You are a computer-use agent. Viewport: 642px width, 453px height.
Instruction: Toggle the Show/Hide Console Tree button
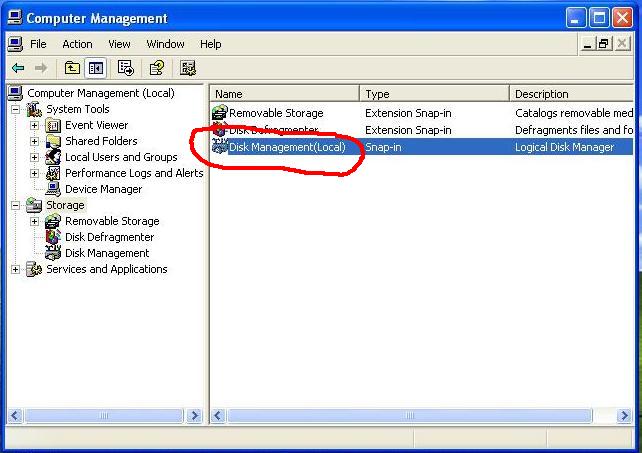95,68
